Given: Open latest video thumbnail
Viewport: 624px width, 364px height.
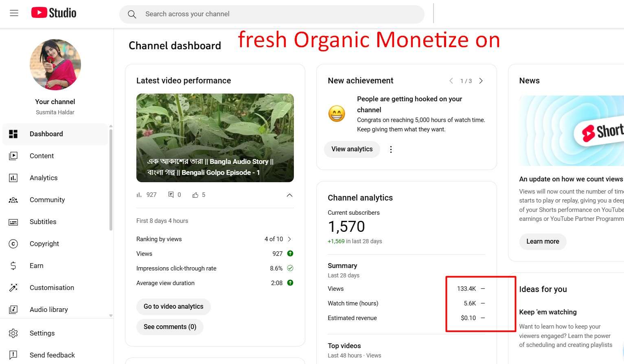Looking at the screenshot, I should point(215,138).
